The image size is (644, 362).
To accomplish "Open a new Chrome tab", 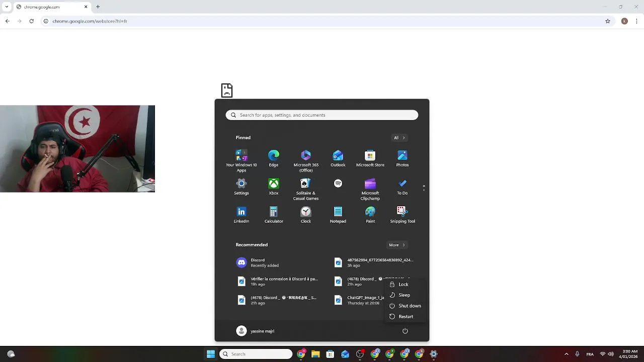I will point(98,7).
